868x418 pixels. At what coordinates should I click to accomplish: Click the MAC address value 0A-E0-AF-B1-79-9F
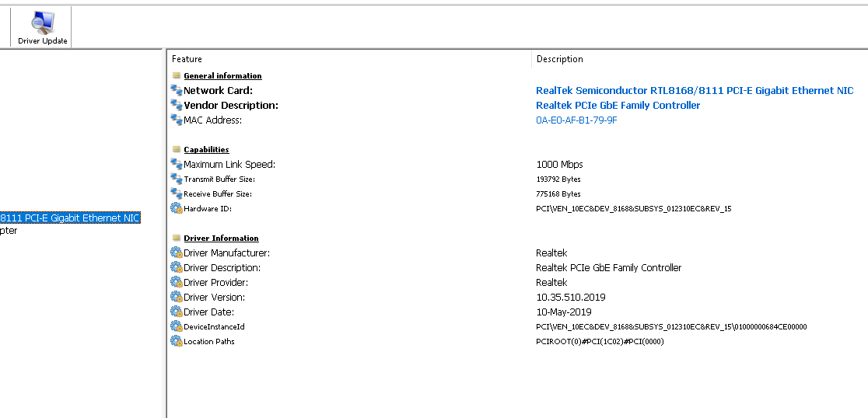[576, 120]
